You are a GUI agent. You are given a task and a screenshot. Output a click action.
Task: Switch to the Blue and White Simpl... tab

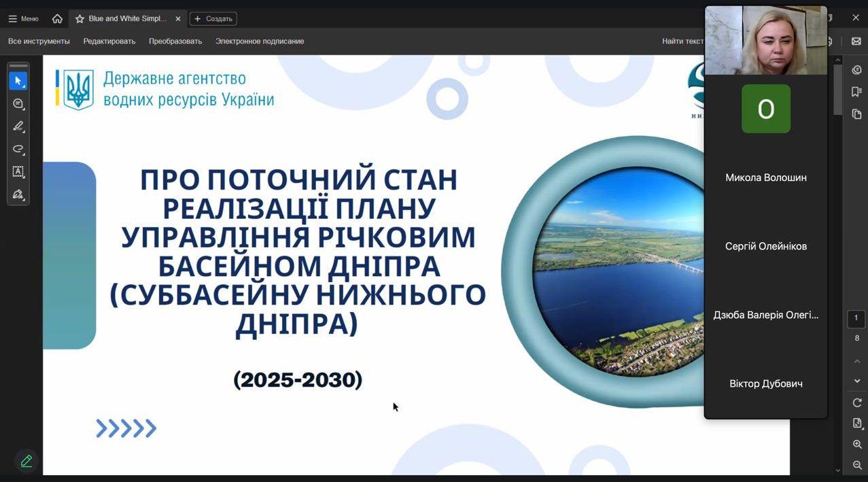coord(127,18)
